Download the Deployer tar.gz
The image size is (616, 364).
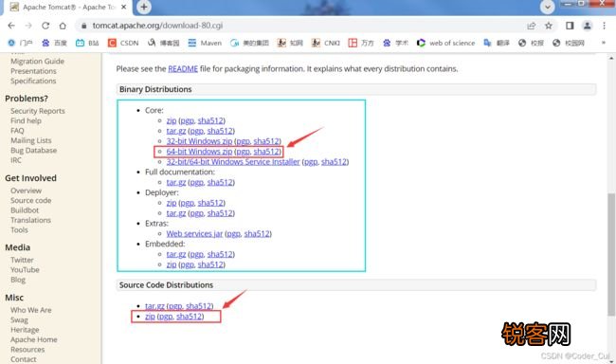[x=176, y=213]
